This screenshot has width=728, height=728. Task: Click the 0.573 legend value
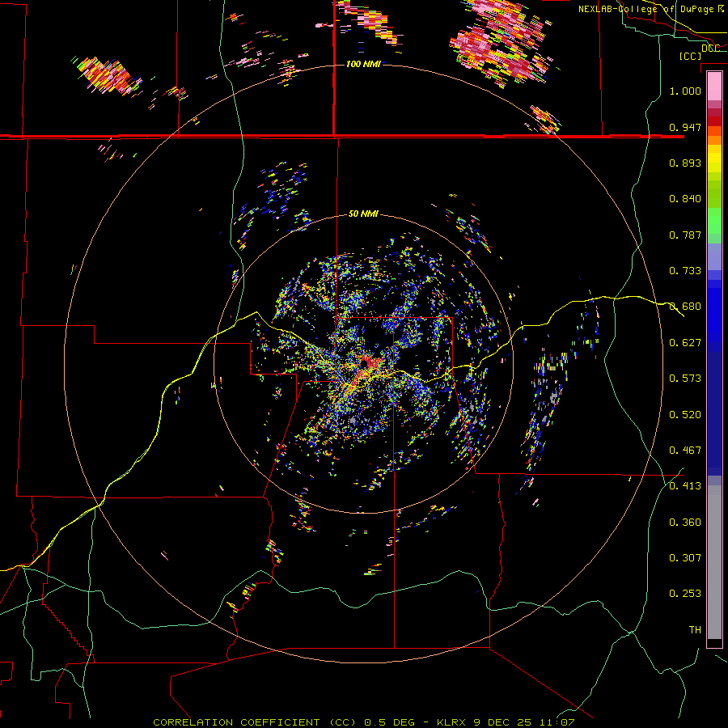point(685,379)
